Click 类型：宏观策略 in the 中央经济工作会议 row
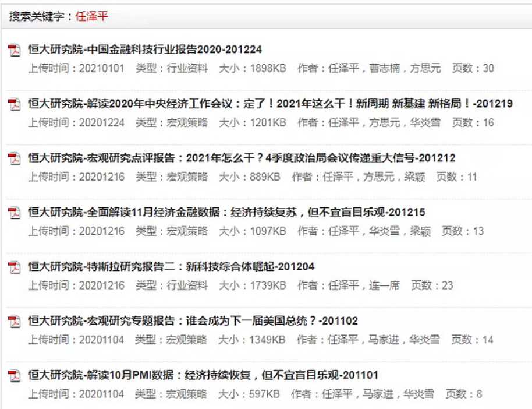The height and width of the screenshot is (409, 532). [x=172, y=122]
